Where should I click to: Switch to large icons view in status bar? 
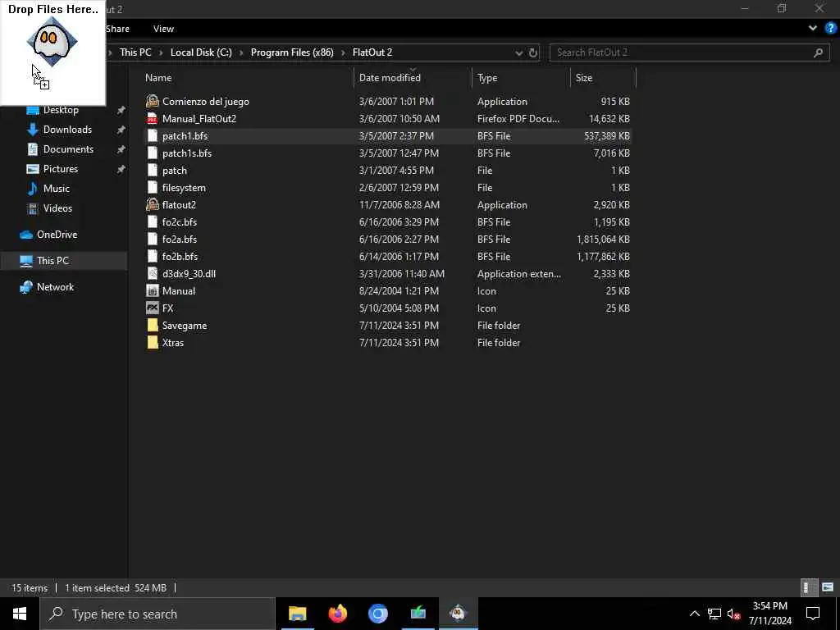click(828, 587)
